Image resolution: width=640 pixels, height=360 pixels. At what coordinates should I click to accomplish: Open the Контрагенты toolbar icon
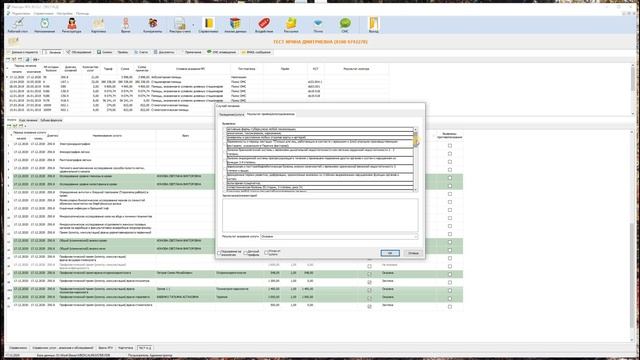pyautogui.click(x=153, y=25)
